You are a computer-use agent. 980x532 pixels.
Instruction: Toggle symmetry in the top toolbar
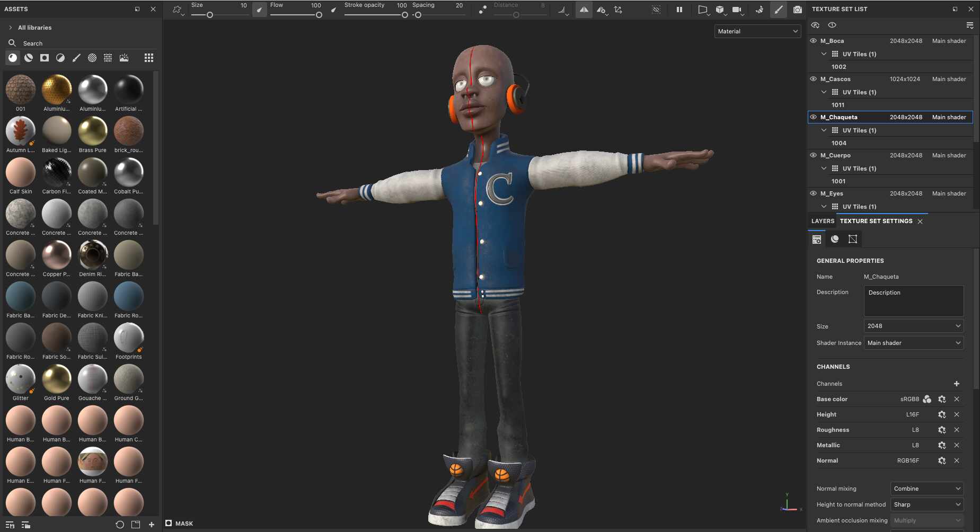(584, 10)
